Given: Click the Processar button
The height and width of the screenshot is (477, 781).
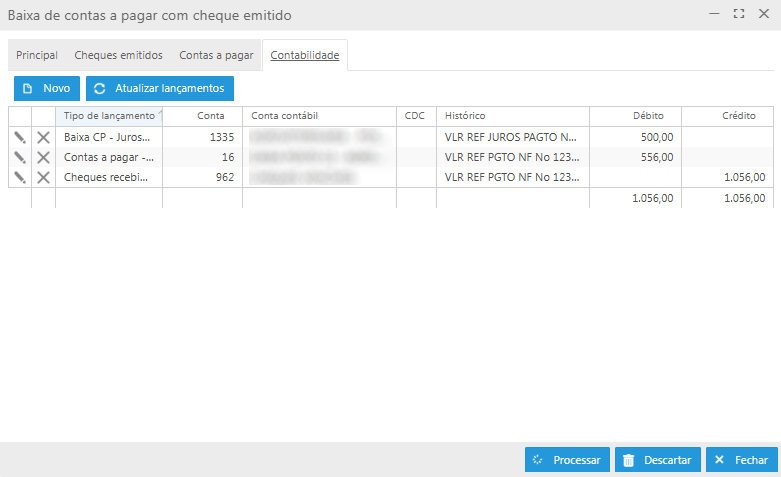Looking at the screenshot, I should pos(566,460).
